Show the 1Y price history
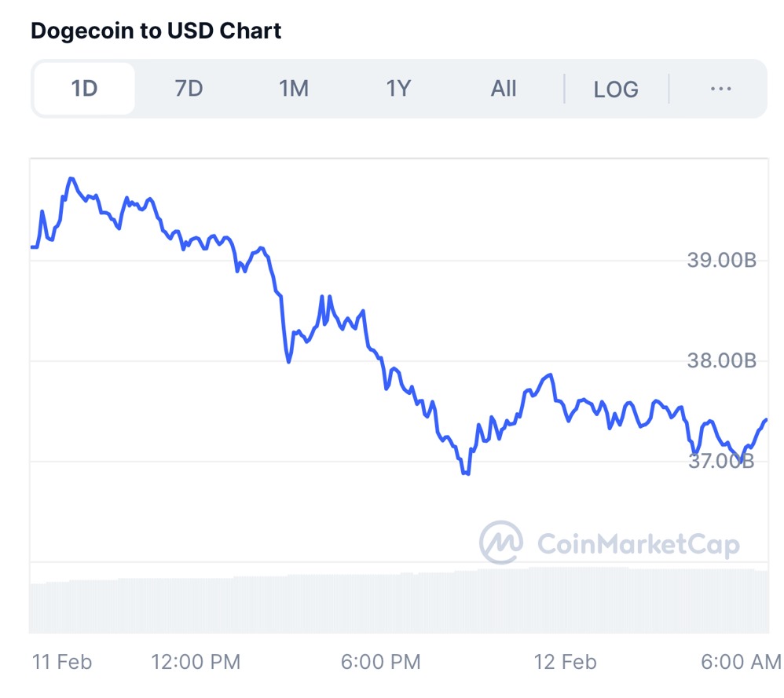The image size is (784, 698). point(398,89)
